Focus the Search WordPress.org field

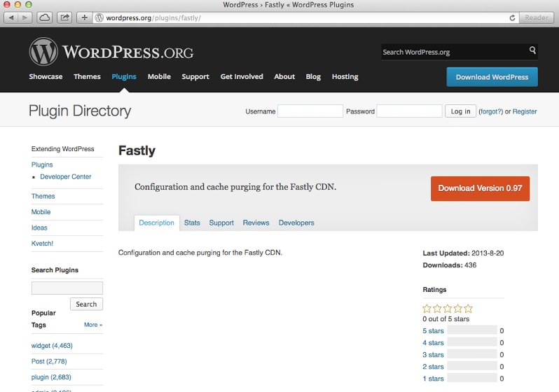tap(455, 52)
